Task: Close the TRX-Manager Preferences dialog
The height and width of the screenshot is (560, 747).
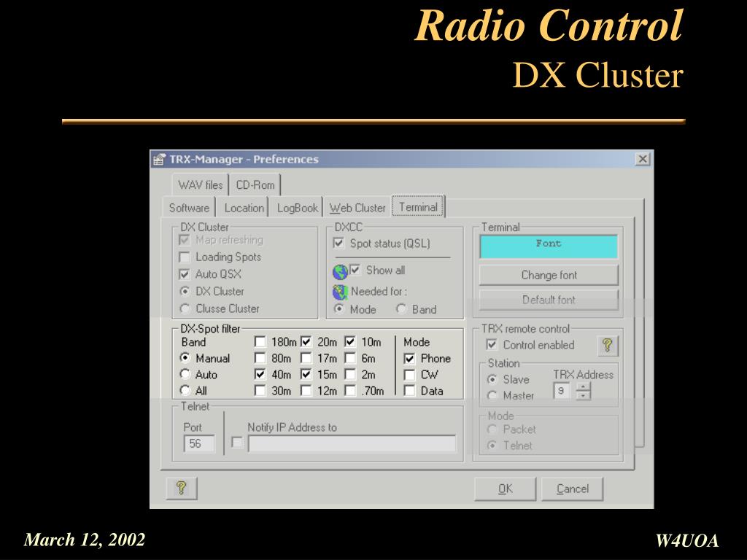Action: click(642, 158)
